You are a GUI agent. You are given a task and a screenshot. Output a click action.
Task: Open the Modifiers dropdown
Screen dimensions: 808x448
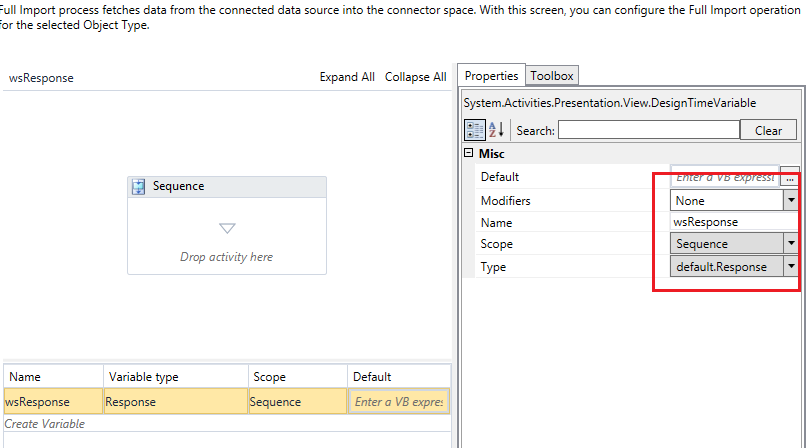click(791, 200)
